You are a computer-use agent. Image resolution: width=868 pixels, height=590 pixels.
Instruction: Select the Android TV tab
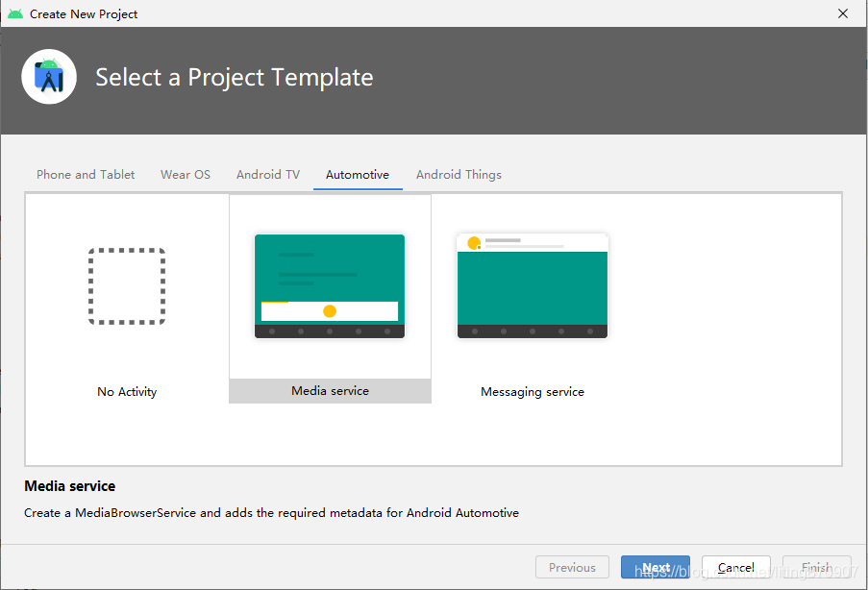pyautogui.click(x=268, y=174)
